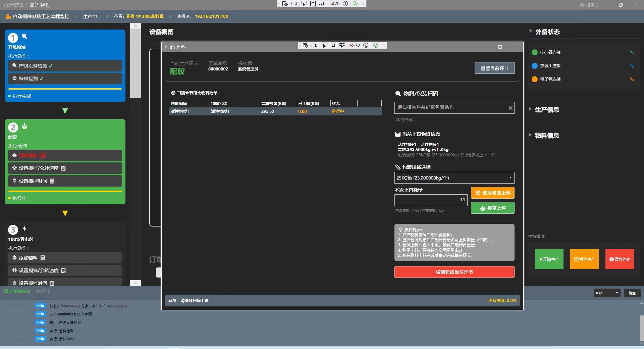
Task: Open Live Visual Tree in 扫码上料 dialog toolbar
Action: click(305, 45)
